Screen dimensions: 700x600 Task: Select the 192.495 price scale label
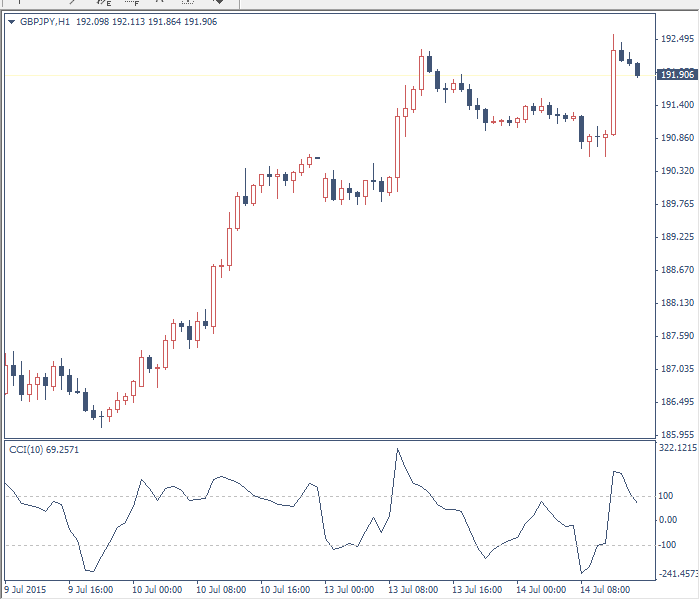click(677, 39)
